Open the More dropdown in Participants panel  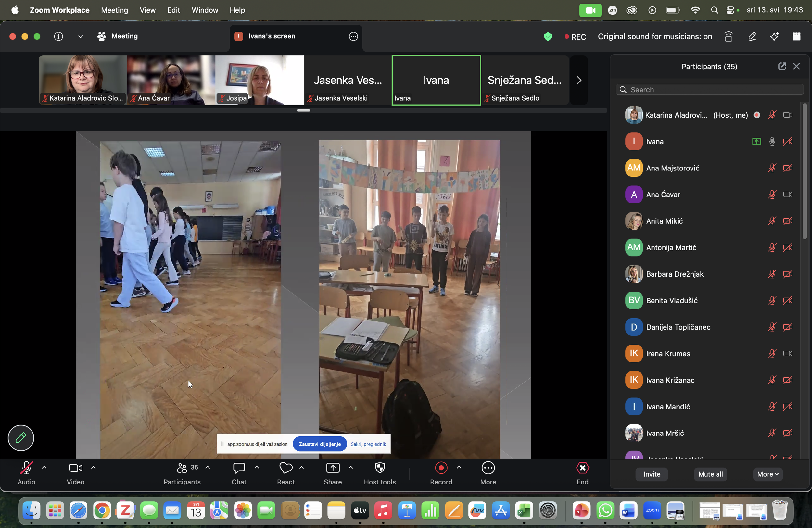pos(768,474)
